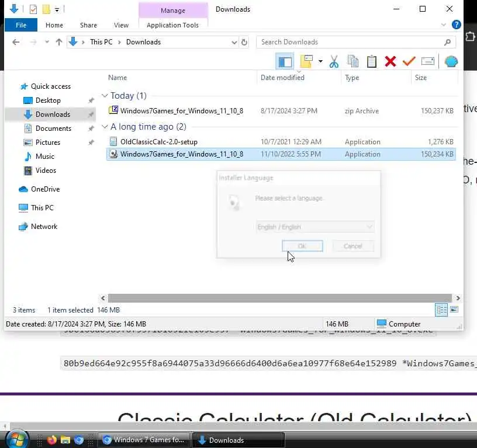Launch Firefox from the taskbar
This screenshot has height=448, width=477.
tap(52, 440)
